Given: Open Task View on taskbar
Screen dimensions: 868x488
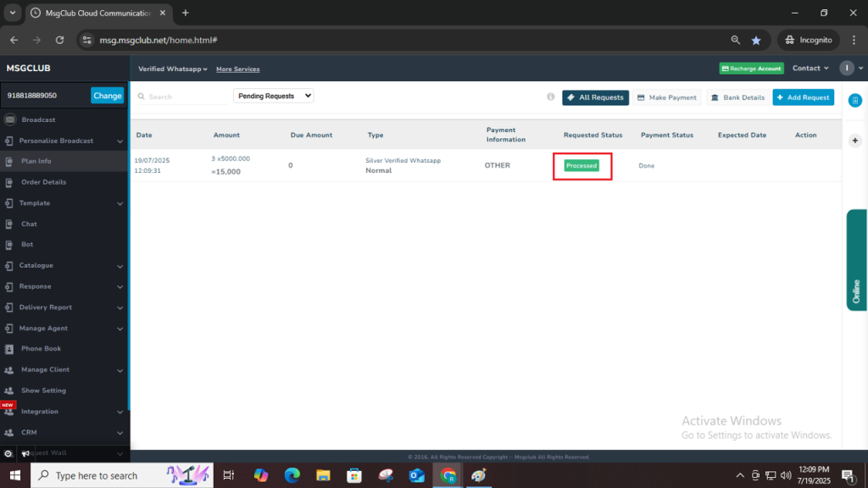Looking at the screenshot, I should 228,475.
